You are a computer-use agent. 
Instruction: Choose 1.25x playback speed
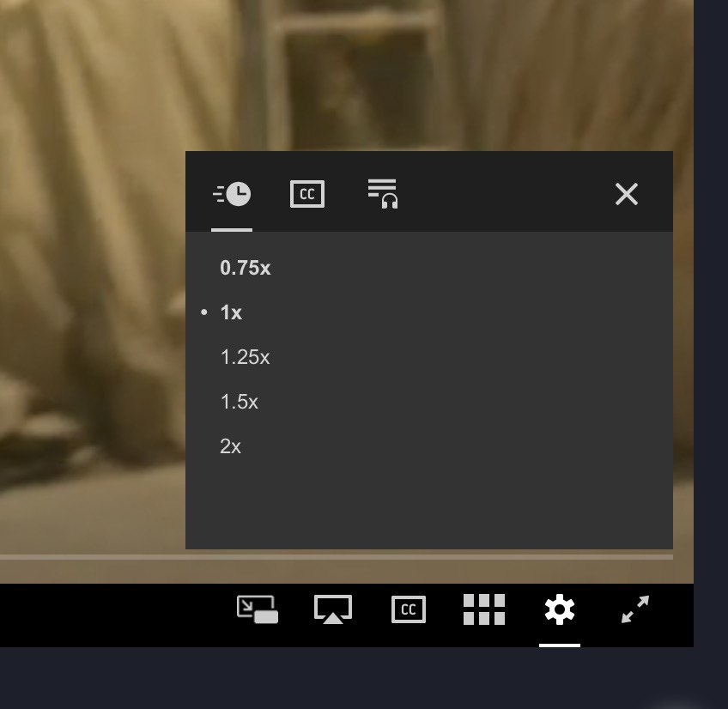point(245,357)
